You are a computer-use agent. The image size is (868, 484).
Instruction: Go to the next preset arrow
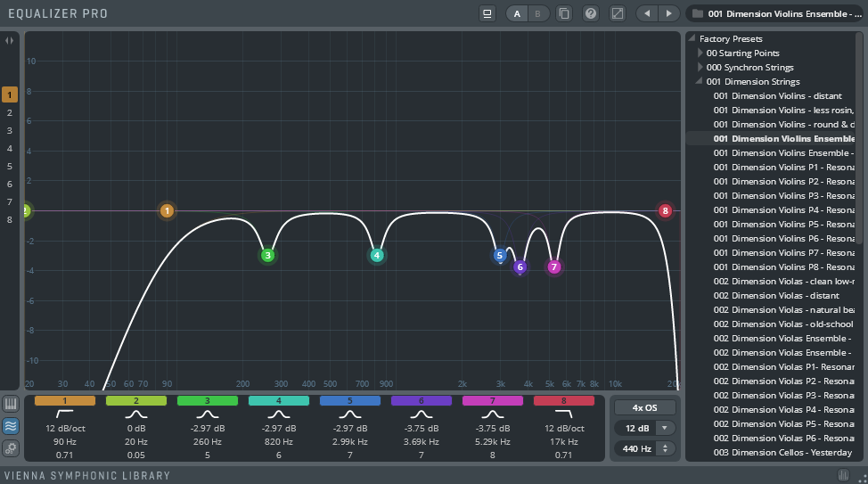[x=668, y=14]
